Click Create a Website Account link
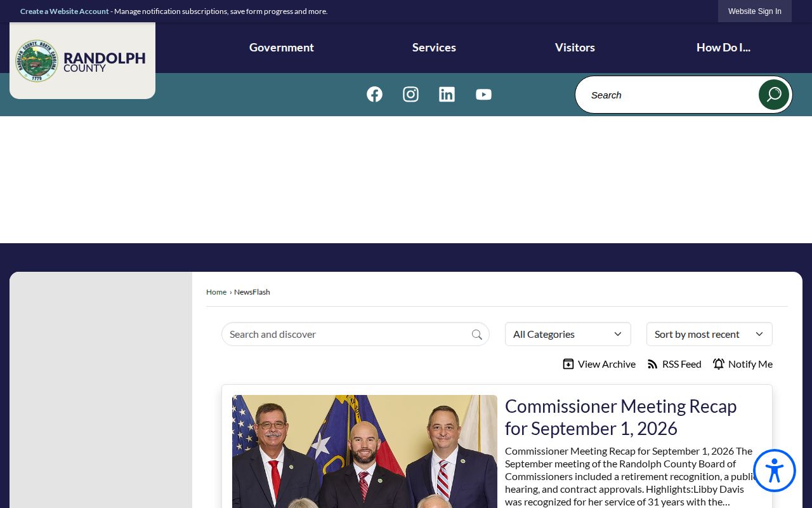The height and width of the screenshot is (508, 812). click(x=65, y=11)
